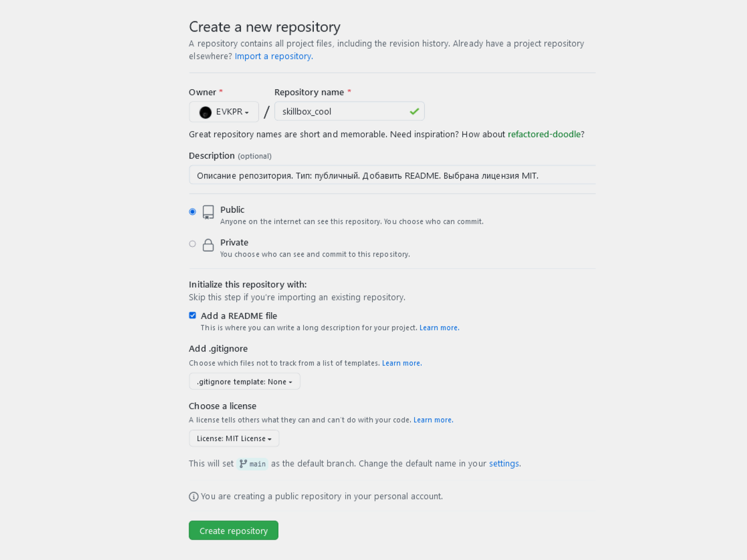Click the git branch icon beside main

pos(244,464)
